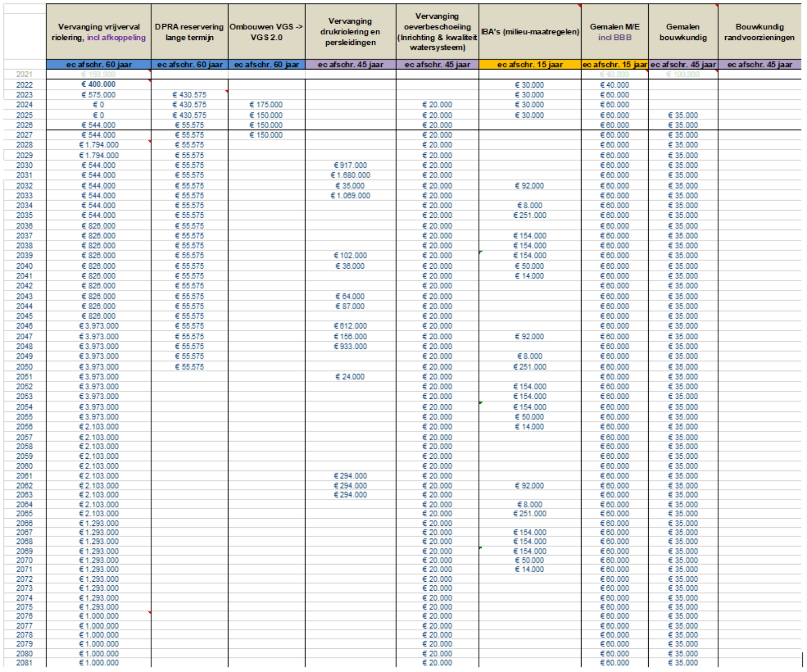Click the € 1.680.000 cell in row 2031
The width and height of the screenshot is (807, 672).
tap(350, 175)
